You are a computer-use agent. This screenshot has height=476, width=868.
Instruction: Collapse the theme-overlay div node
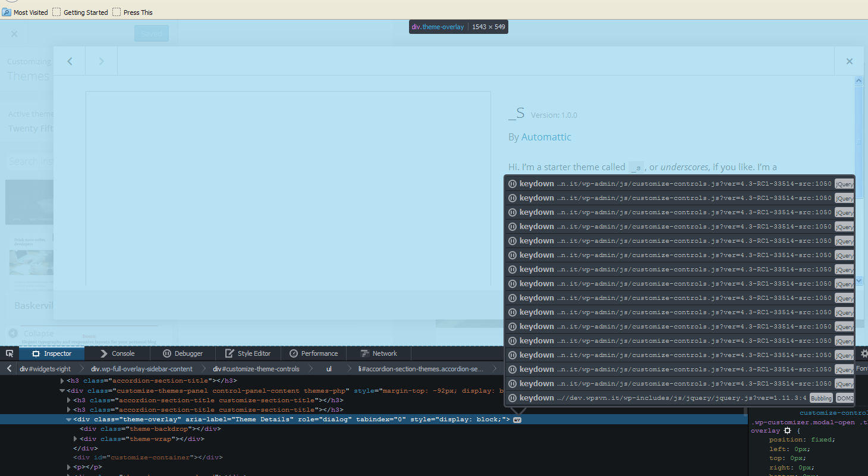point(68,419)
